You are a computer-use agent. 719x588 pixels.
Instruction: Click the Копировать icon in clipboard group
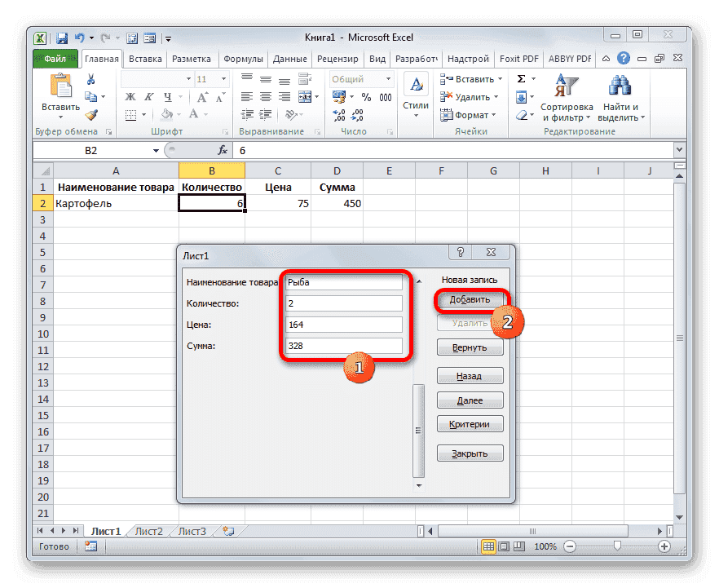(90, 97)
